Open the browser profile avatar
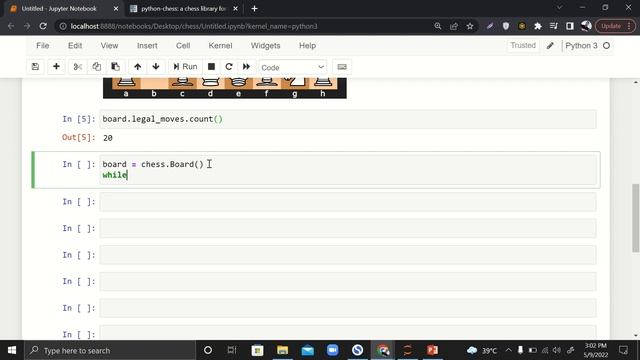640x360 pixels. coord(586,26)
